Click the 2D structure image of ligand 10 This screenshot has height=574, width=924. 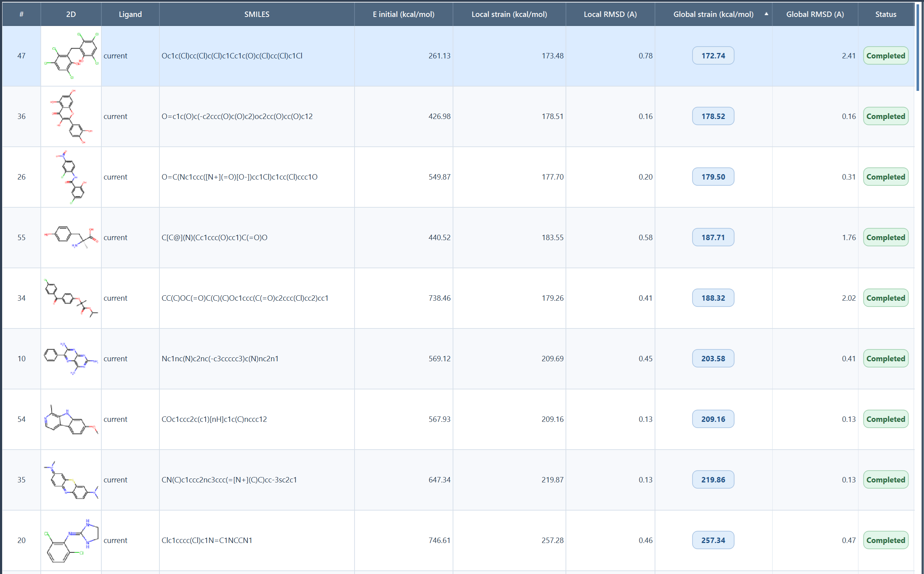click(x=71, y=359)
